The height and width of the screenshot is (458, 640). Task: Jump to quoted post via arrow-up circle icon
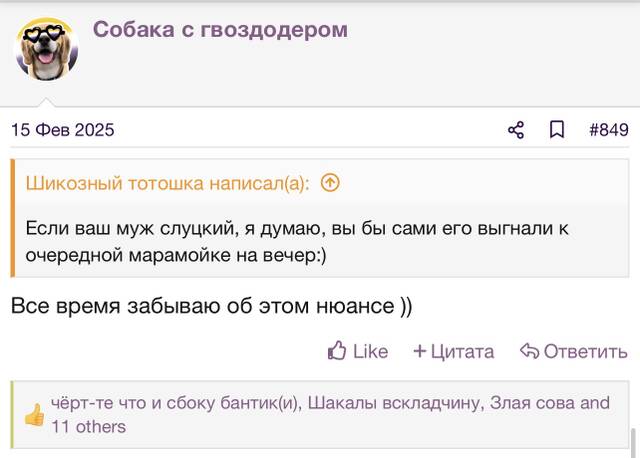coord(330,182)
